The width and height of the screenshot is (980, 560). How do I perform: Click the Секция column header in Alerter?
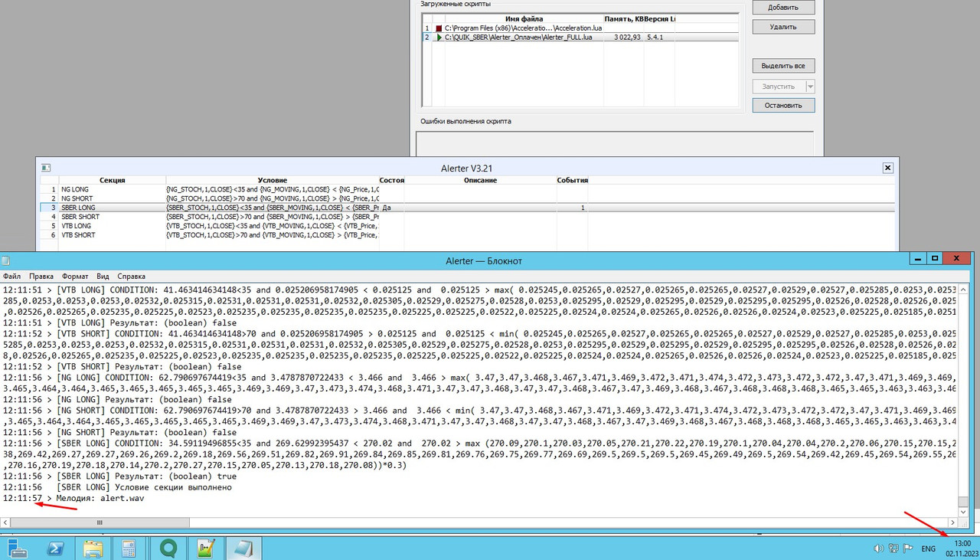click(x=112, y=180)
